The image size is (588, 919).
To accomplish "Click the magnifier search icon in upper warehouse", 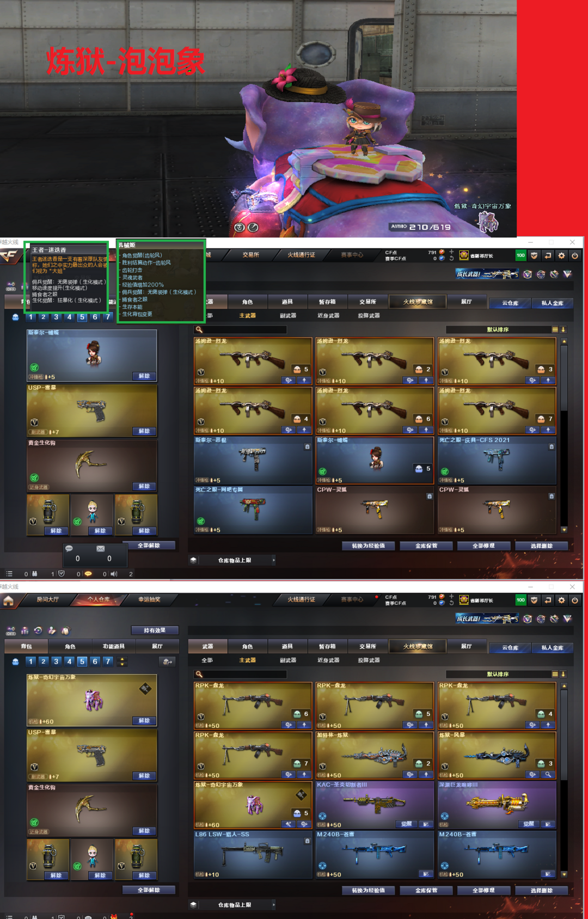I will (199, 329).
